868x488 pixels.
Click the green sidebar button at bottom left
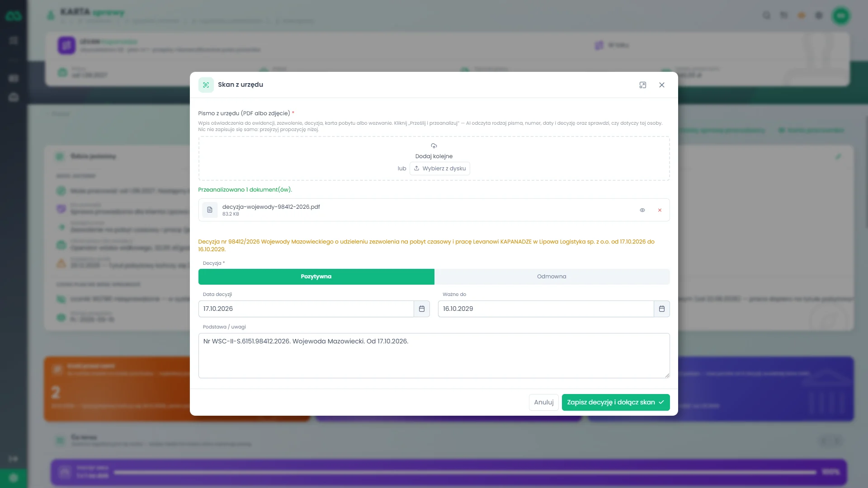coord(14,478)
